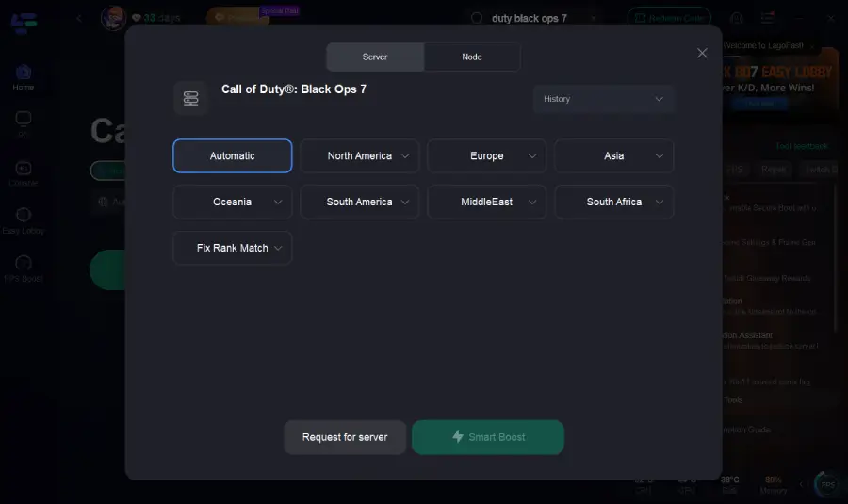848x504 pixels.
Task: Switch to the FPS tab in background panel
Action: 736,170
